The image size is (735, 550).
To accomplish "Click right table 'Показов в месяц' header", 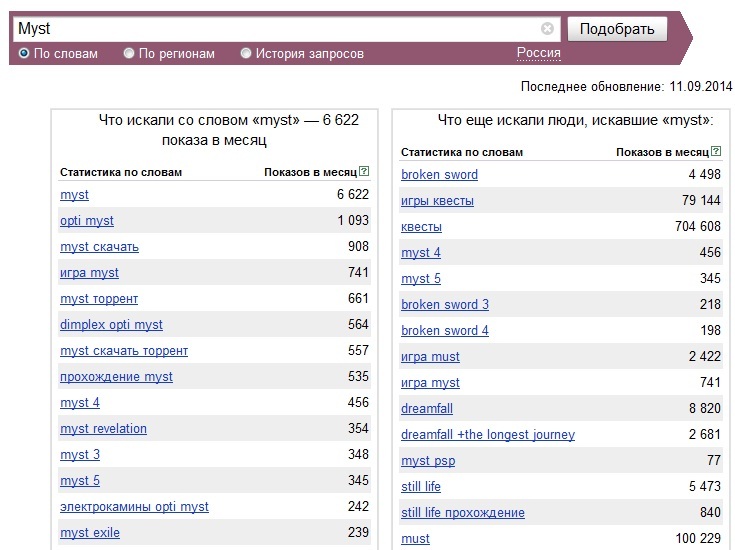I will (x=662, y=152).
